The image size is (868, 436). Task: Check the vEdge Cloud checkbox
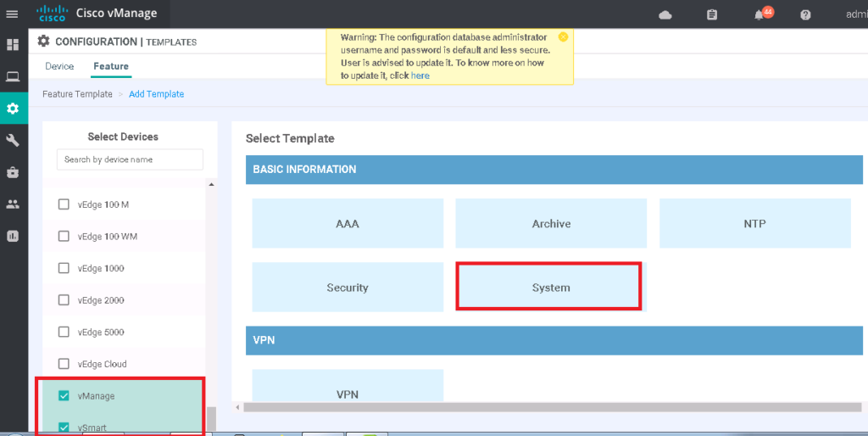(x=64, y=364)
